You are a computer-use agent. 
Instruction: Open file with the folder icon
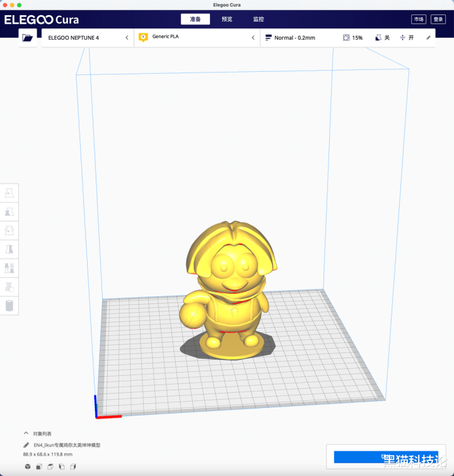point(27,38)
